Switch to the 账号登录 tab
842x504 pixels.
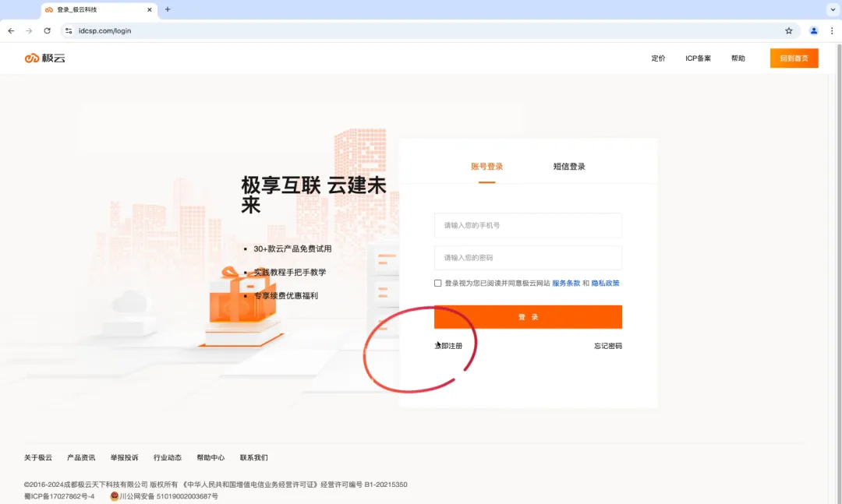click(487, 167)
